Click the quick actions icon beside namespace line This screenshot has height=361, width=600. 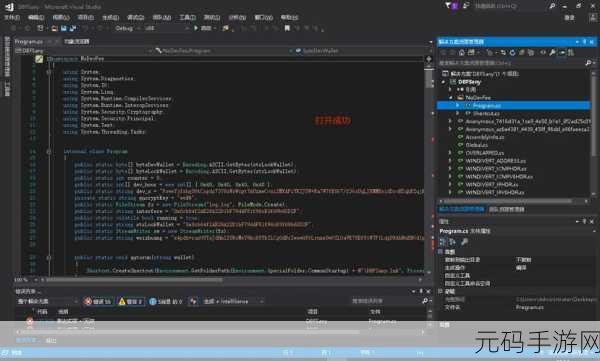[39, 59]
